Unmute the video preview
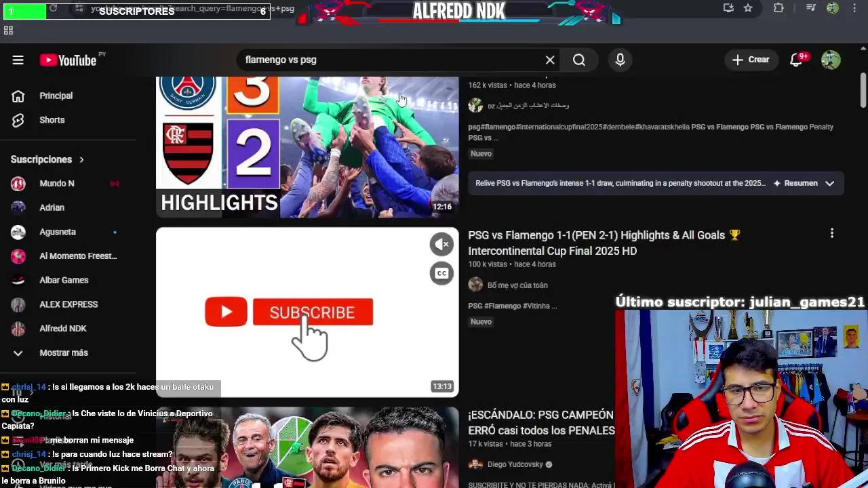Viewport: 868px width, 488px height. click(441, 245)
